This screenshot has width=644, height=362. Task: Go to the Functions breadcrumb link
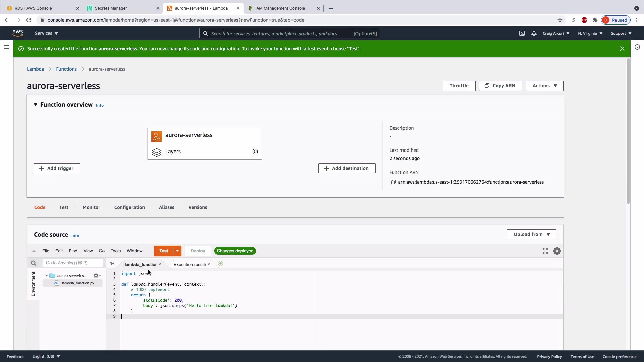pos(66,69)
